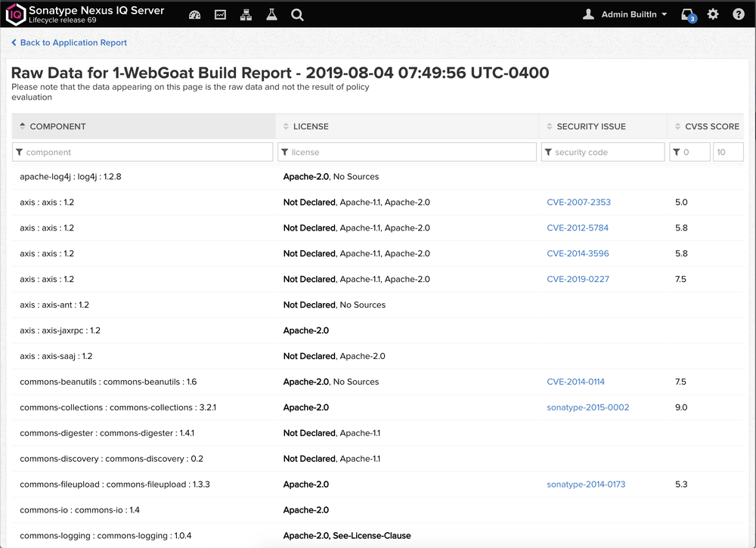
Task: Open CVE-2007-2353 security issue
Action: pyautogui.click(x=578, y=202)
